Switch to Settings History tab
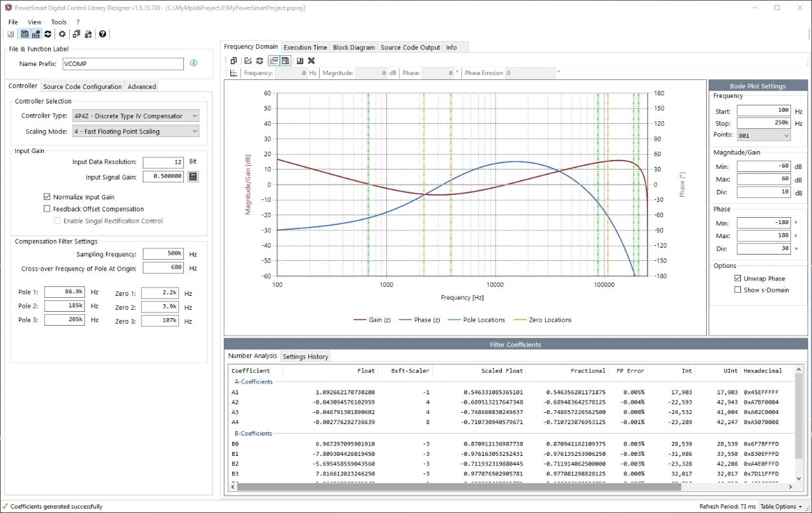Screen dimensions: 812x513 tap(305, 356)
